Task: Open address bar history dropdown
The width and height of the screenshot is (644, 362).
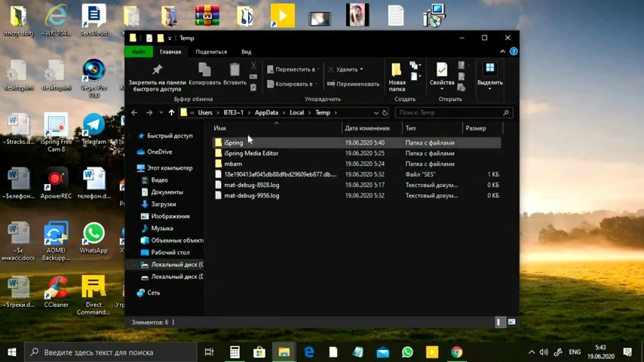Action: [x=376, y=112]
